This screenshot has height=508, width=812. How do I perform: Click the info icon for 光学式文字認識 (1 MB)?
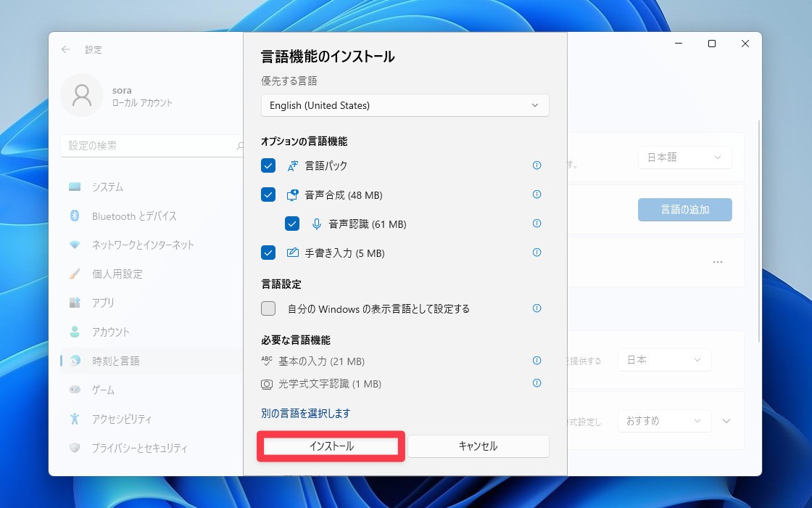[537, 383]
